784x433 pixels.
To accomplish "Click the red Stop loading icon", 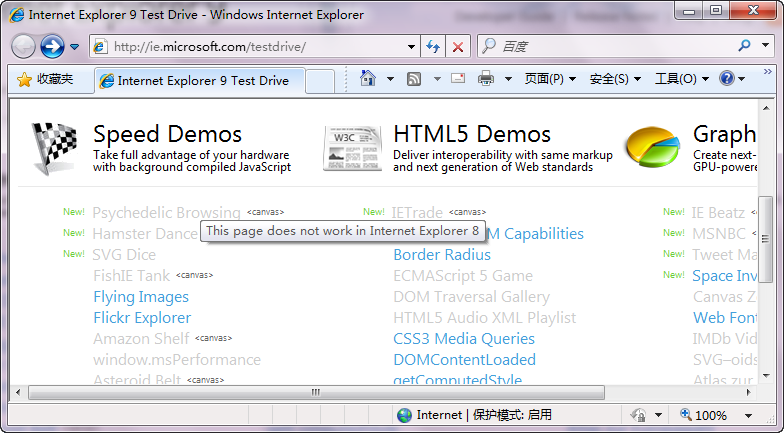I will click(x=458, y=47).
